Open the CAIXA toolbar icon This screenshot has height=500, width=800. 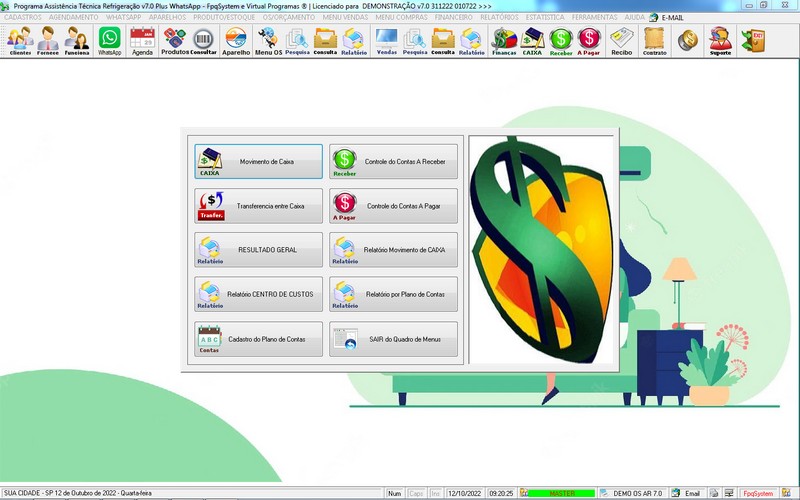coord(532,41)
